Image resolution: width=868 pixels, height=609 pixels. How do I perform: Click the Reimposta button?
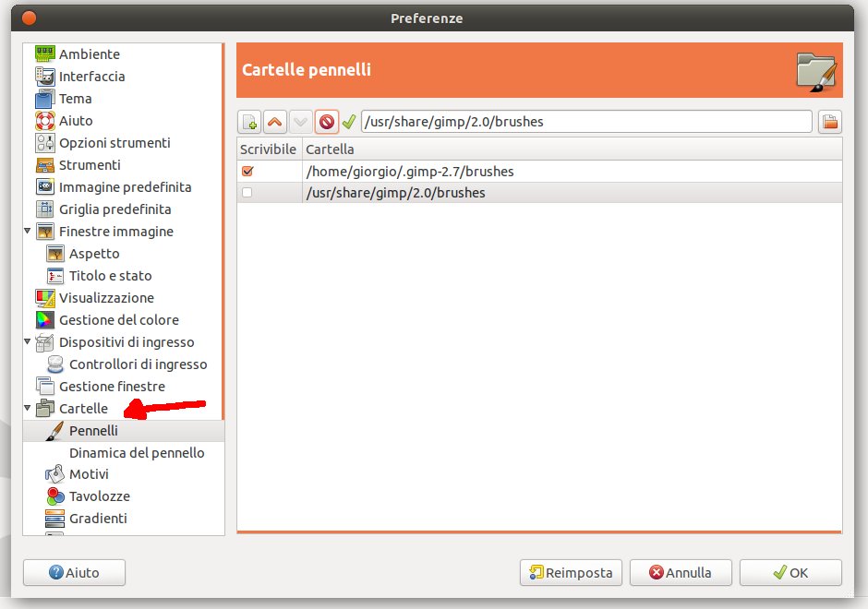[x=571, y=572]
